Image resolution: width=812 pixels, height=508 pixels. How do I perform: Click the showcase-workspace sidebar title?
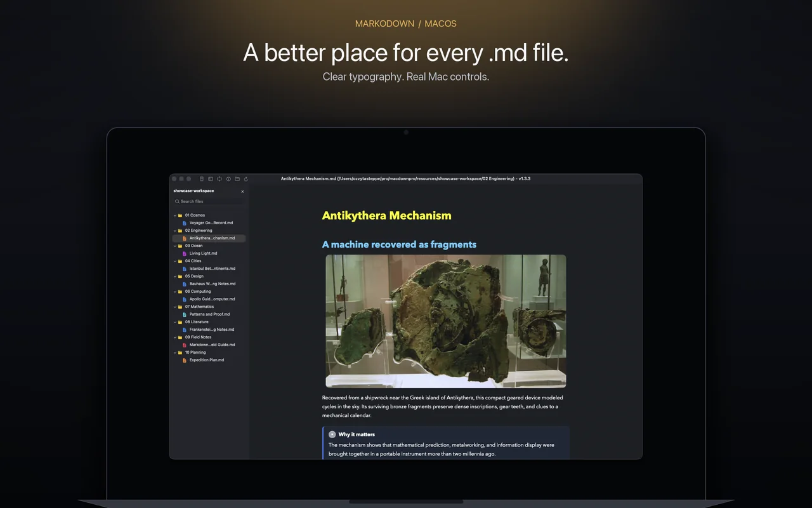coord(193,191)
